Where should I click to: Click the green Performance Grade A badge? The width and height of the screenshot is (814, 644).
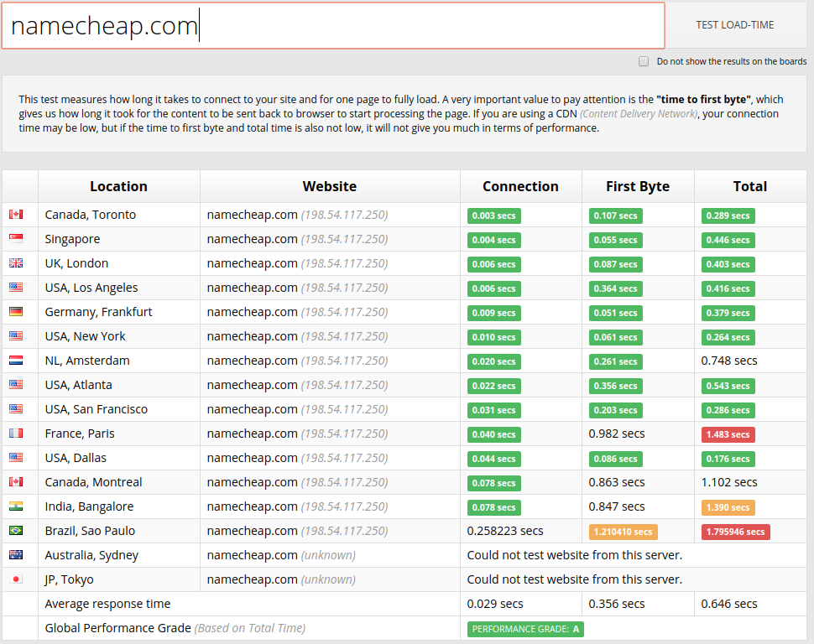(524, 627)
